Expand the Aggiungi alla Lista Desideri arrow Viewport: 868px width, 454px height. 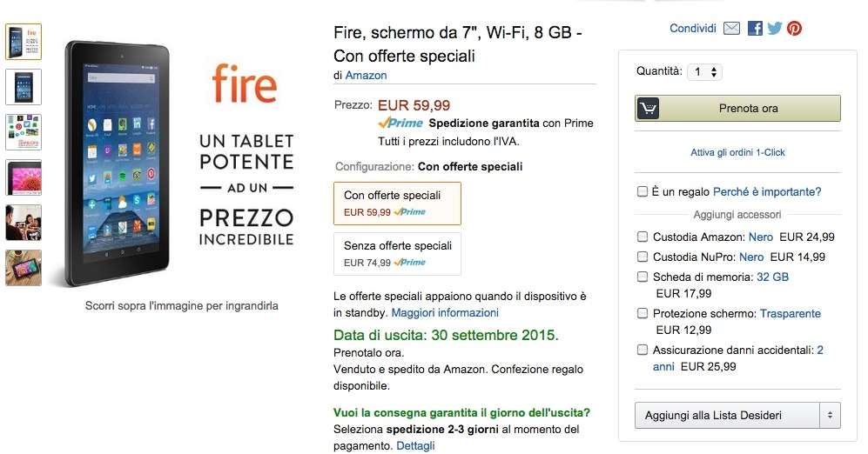click(831, 416)
